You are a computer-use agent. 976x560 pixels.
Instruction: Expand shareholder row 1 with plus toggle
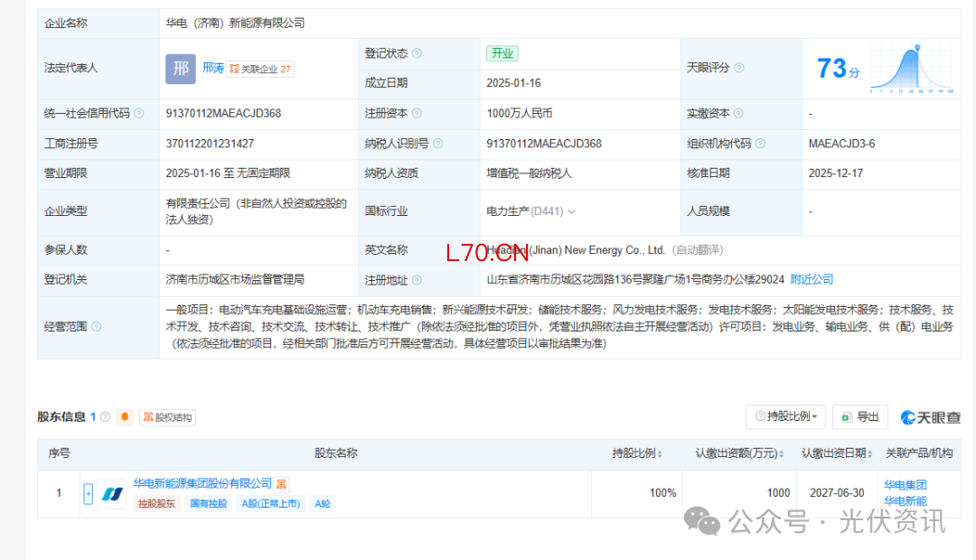click(88, 493)
